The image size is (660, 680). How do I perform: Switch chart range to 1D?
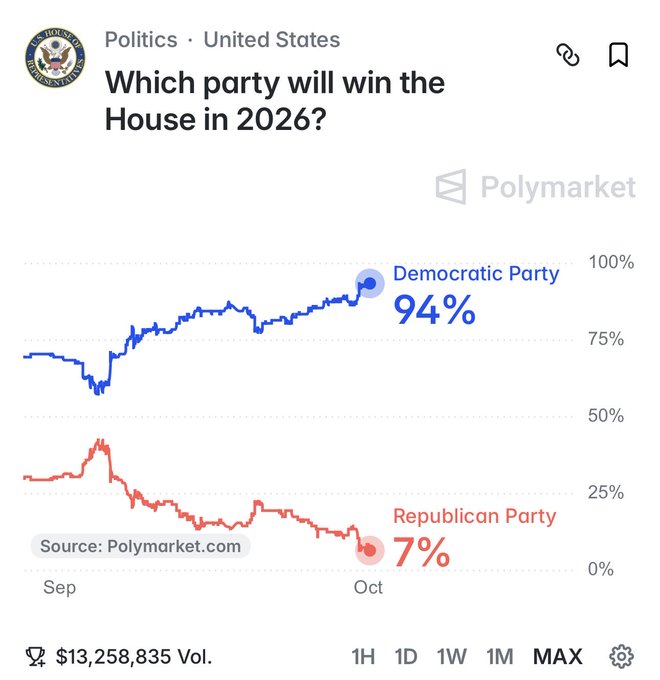point(406,657)
